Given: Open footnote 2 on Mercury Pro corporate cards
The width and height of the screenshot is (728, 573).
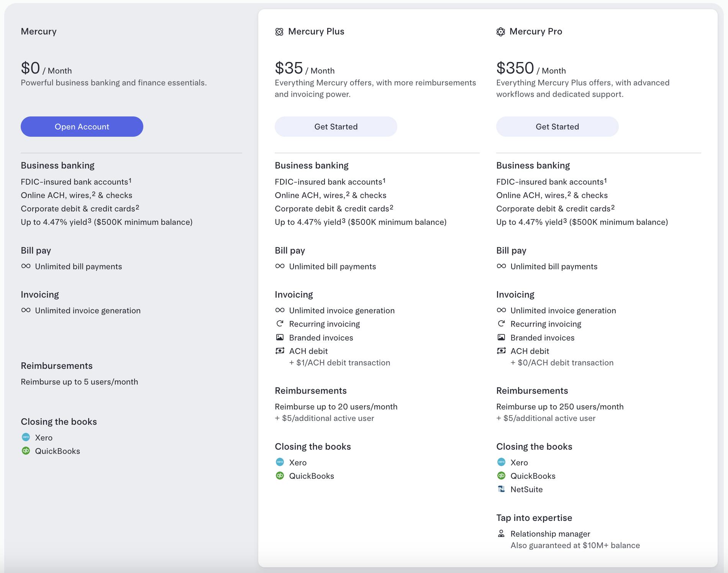Looking at the screenshot, I should (x=613, y=207).
